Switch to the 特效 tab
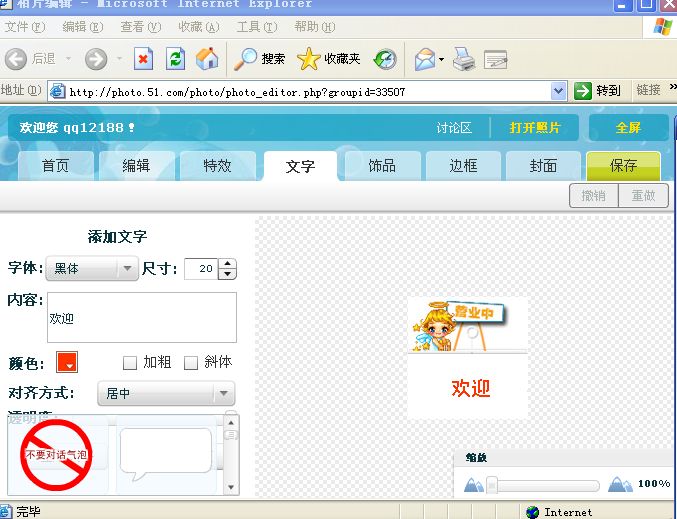677x519 pixels. coord(218,166)
